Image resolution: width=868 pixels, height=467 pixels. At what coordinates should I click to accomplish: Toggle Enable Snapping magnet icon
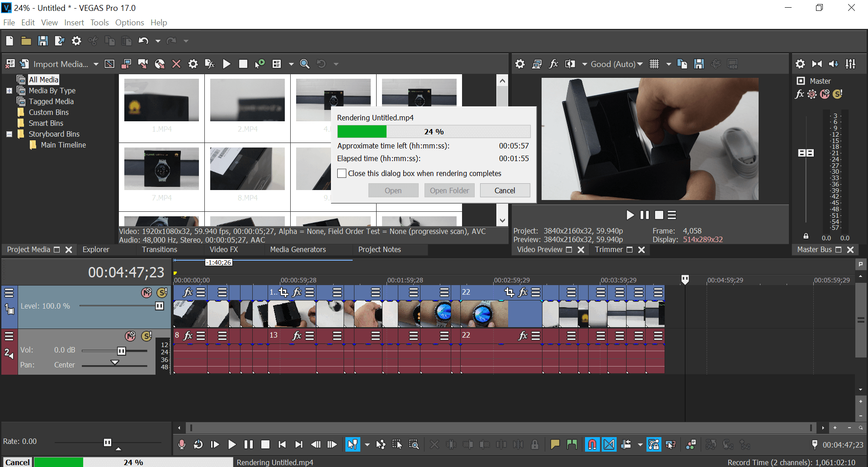pyautogui.click(x=592, y=444)
